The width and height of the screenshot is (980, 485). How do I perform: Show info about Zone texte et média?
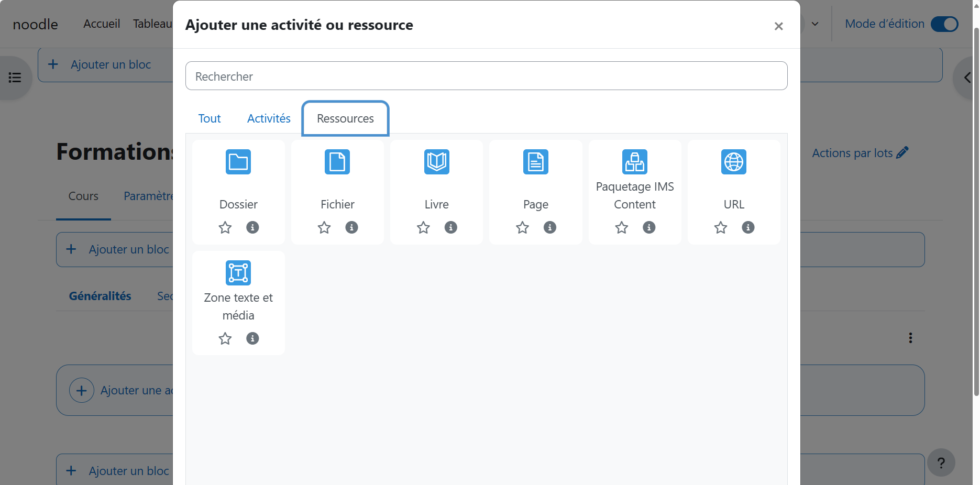pos(252,338)
